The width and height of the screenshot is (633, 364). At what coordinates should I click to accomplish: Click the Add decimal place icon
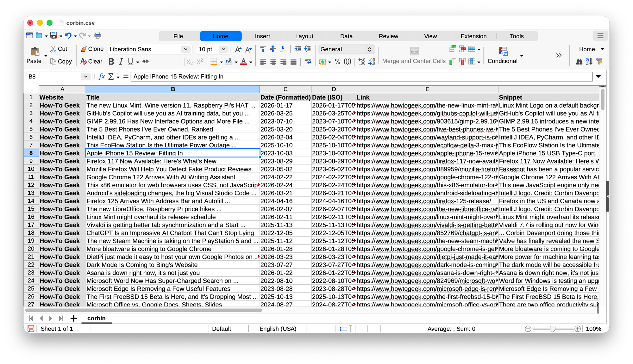click(362, 62)
